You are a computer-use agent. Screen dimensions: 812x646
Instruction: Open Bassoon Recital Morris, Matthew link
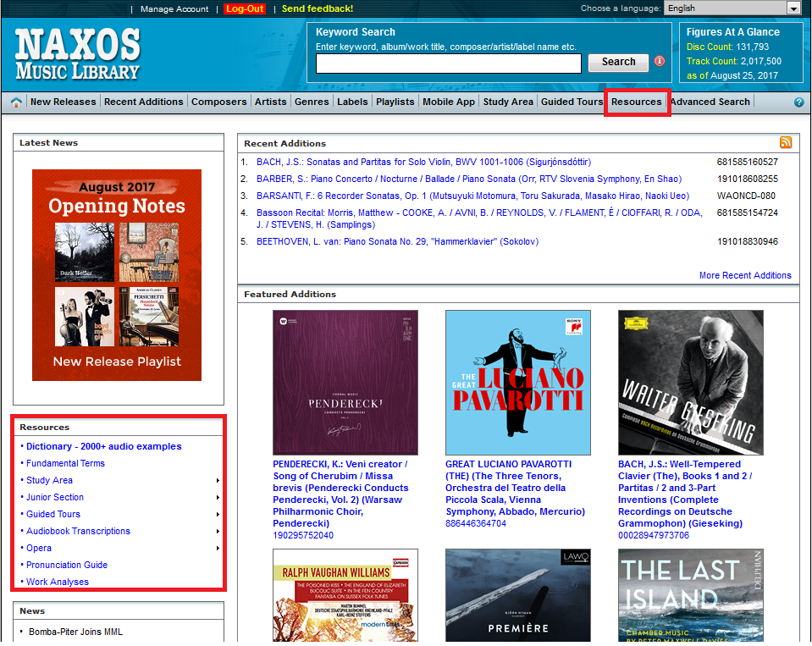[479, 219]
